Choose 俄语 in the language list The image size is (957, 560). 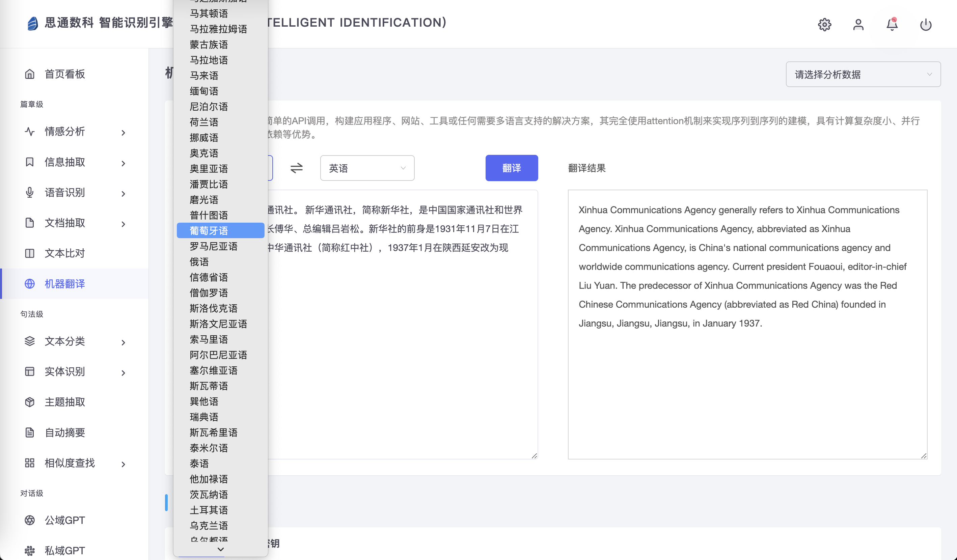click(x=199, y=261)
